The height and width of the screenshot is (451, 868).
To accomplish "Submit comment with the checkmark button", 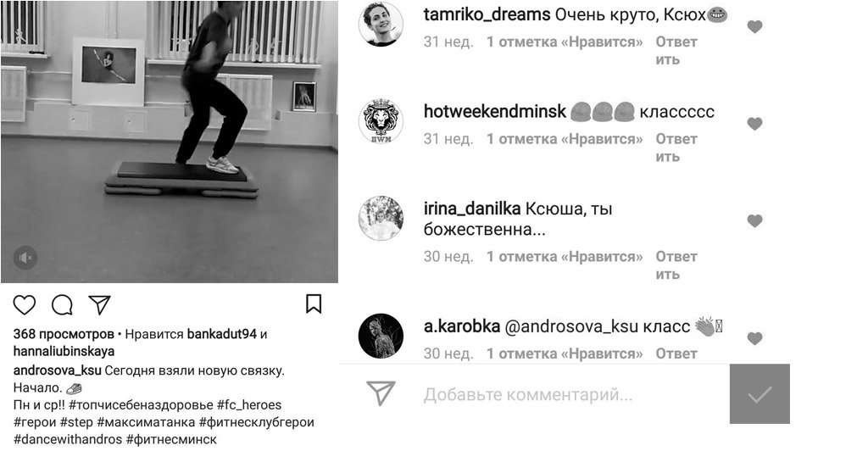I will click(759, 394).
